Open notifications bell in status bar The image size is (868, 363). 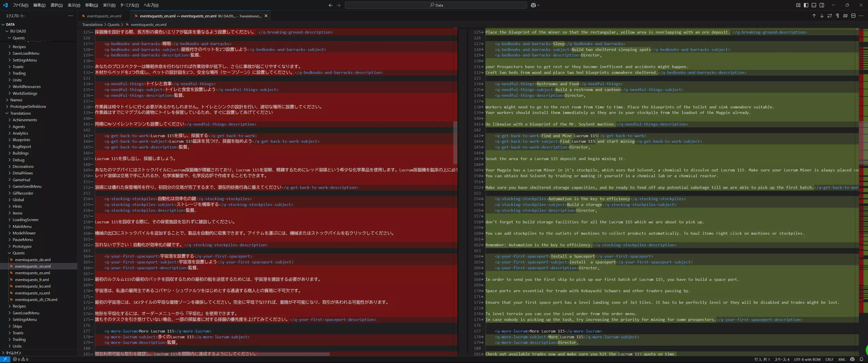[861, 359]
